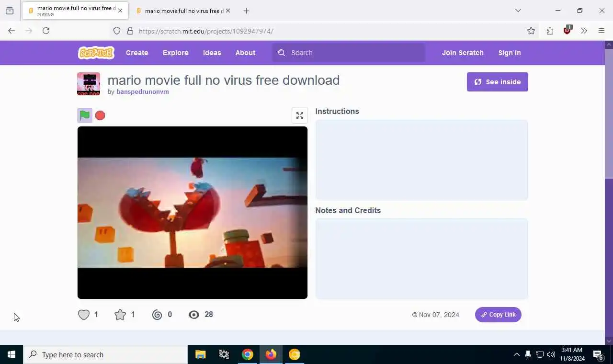This screenshot has width=613, height=364.
Task: Click the disabled forward arrow
Action: (29, 31)
